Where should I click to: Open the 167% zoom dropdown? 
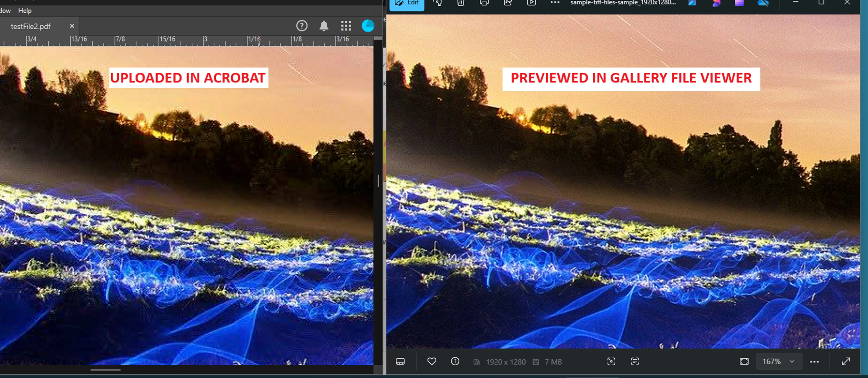click(779, 361)
